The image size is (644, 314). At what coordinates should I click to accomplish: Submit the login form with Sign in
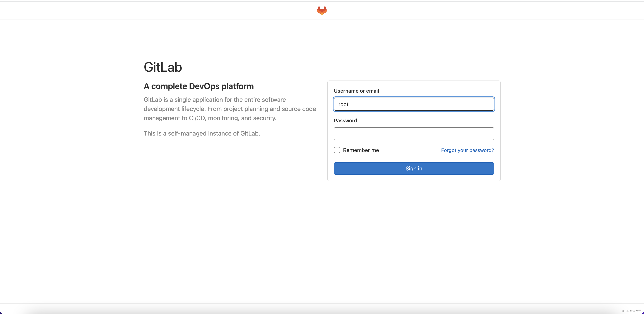coord(413,169)
